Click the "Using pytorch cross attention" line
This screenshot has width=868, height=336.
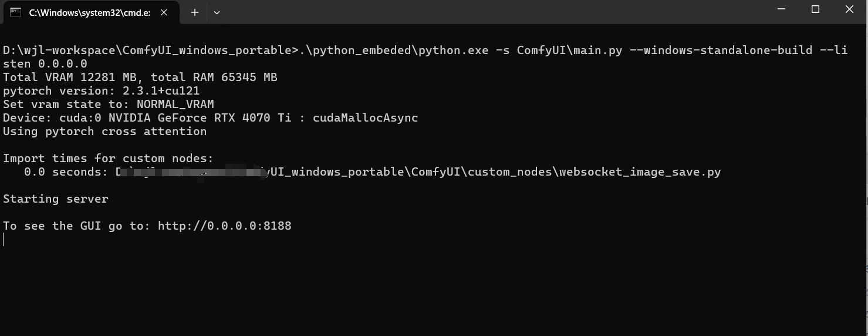click(x=104, y=132)
